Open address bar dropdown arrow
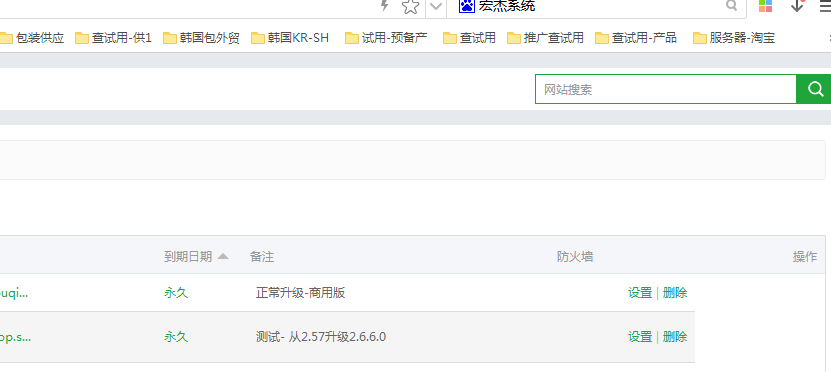 [x=435, y=6]
